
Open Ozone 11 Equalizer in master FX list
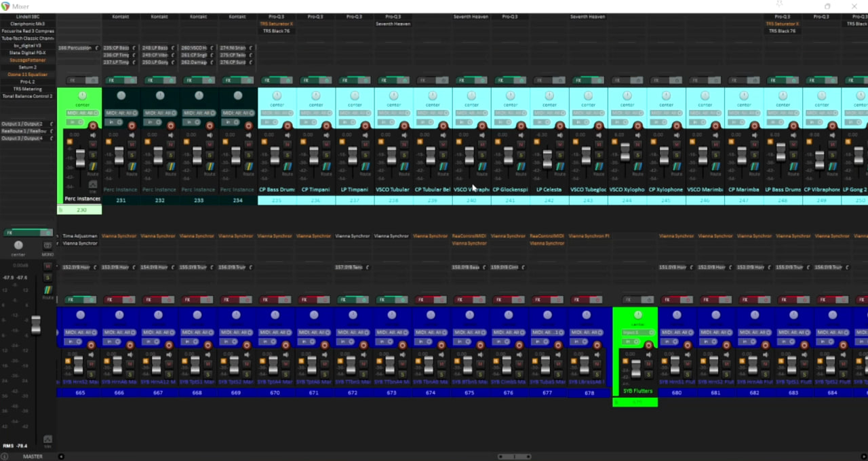pos(28,75)
